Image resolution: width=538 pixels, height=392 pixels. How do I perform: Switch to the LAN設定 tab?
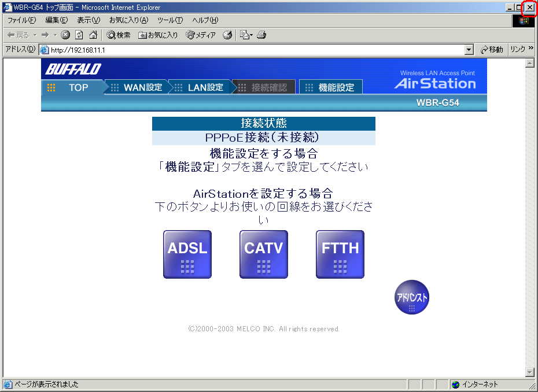point(201,87)
